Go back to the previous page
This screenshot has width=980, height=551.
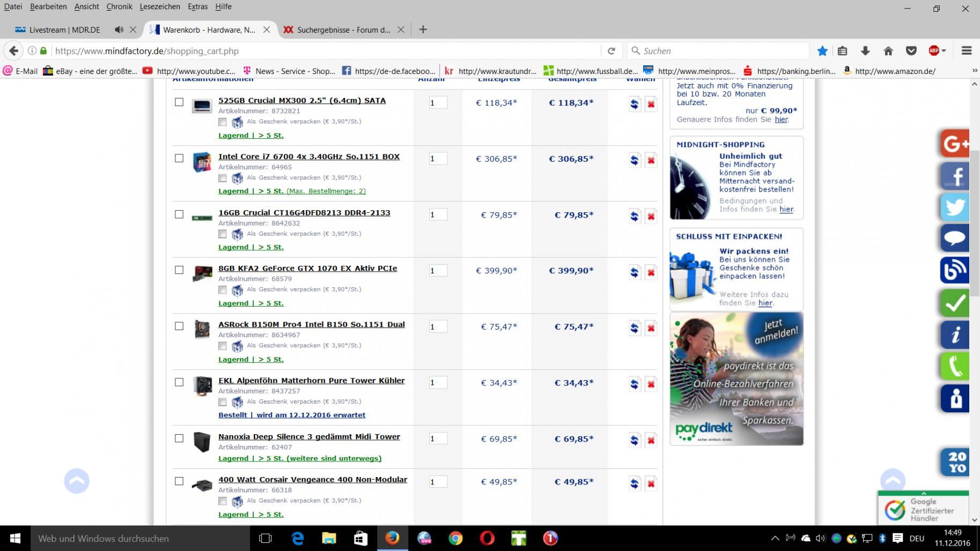click(x=13, y=51)
